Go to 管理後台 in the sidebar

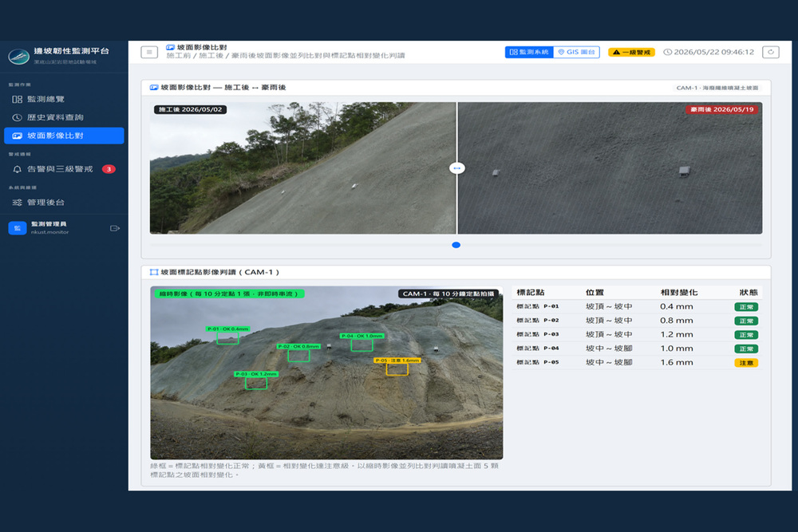tap(64, 203)
